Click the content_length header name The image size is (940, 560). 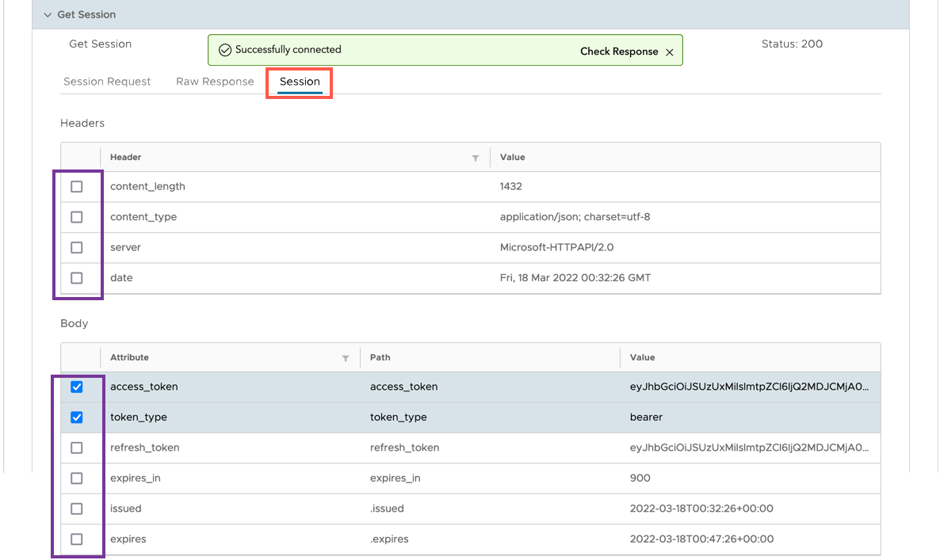pos(147,186)
